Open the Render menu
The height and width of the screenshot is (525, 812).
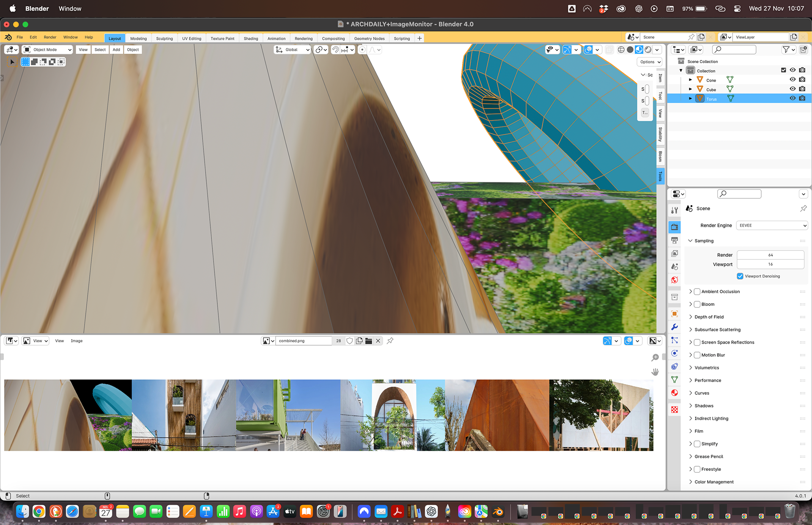click(x=50, y=37)
